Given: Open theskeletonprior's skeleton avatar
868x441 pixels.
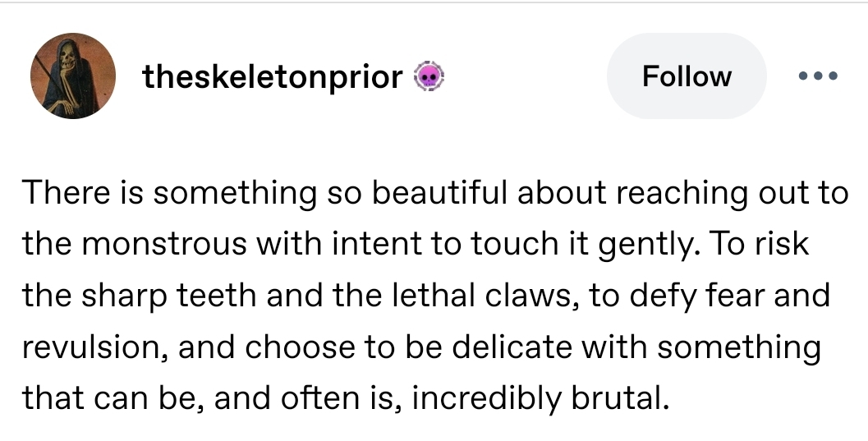Looking at the screenshot, I should [70, 76].
